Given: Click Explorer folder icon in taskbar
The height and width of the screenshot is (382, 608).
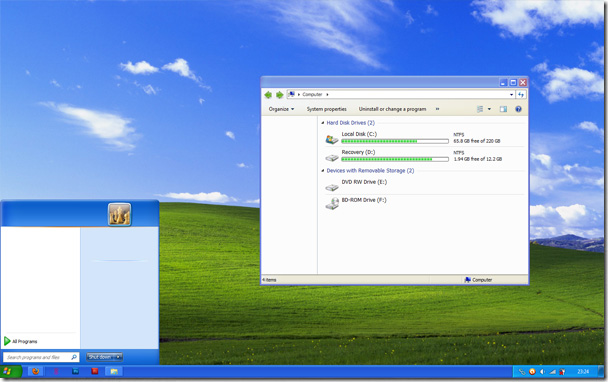Looking at the screenshot, I should point(114,372).
